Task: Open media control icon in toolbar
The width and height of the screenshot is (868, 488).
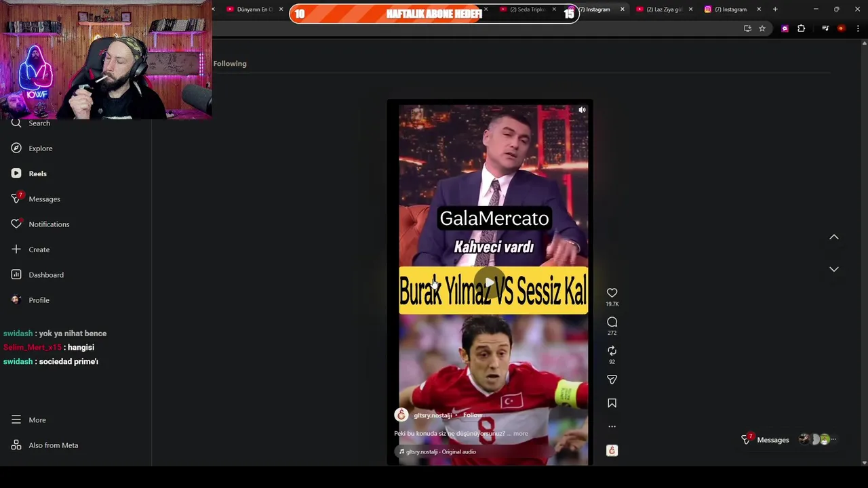Action: point(825,28)
